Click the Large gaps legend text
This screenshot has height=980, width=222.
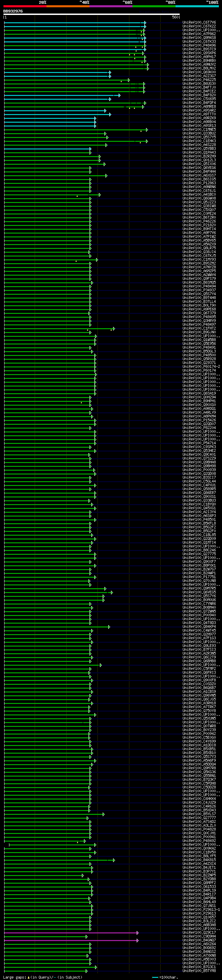43,977
